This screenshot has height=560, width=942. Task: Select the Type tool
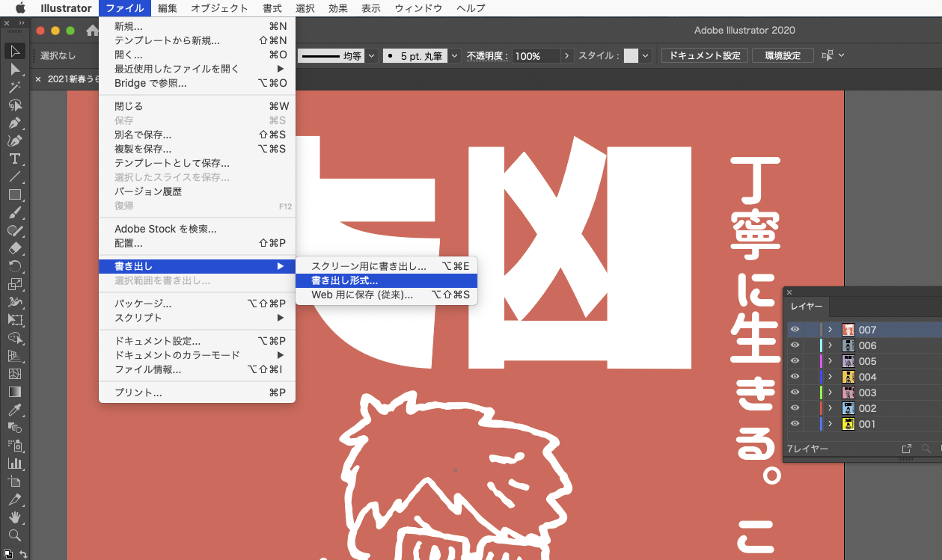pos(14,159)
